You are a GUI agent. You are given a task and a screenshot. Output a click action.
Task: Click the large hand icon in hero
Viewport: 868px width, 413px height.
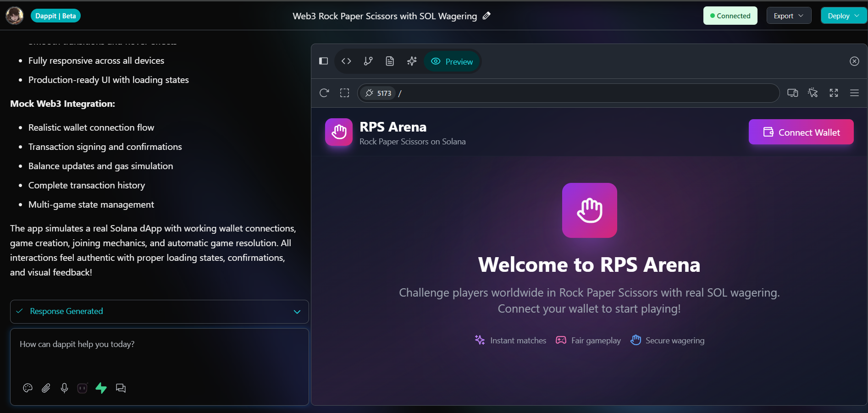[x=590, y=210]
